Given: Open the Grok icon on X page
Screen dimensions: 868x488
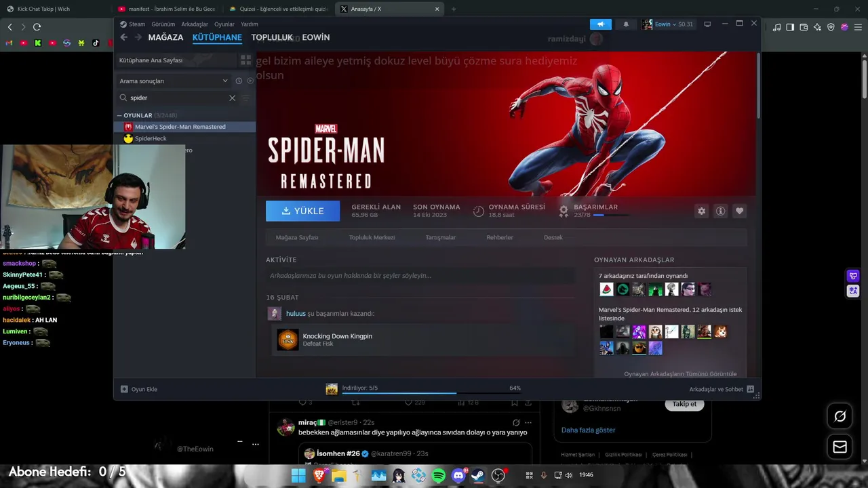Looking at the screenshot, I should (840, 416).
